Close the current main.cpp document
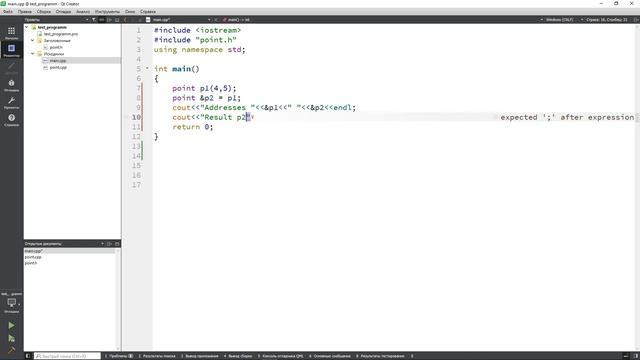Screen dimensions: 640x360 click(216, 20)
